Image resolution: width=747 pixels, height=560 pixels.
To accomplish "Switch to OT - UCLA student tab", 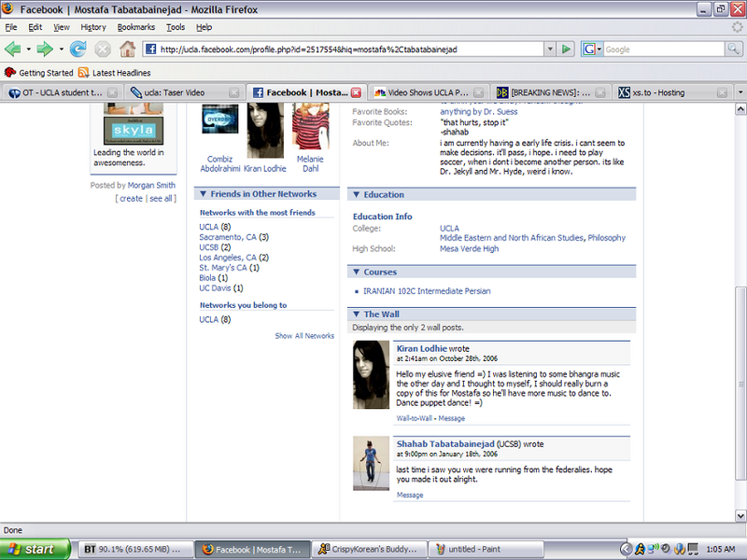I will pos(62,92).
